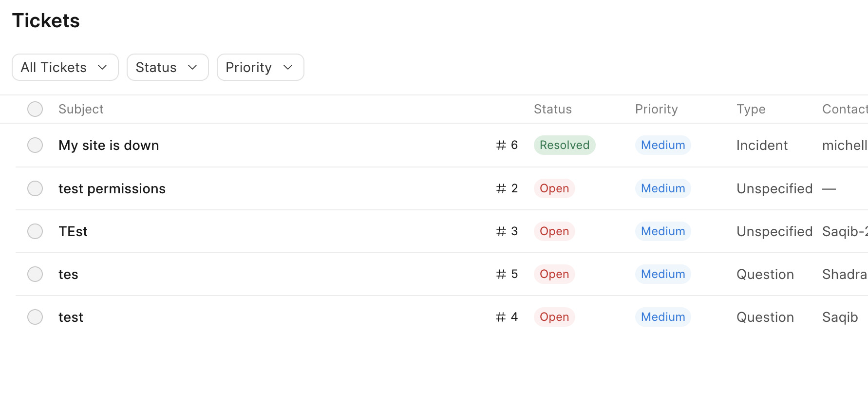This screenshot has width=868, height=409.
Task: Select the checkbox for 'My site is down'
Action: coord(35,145)
